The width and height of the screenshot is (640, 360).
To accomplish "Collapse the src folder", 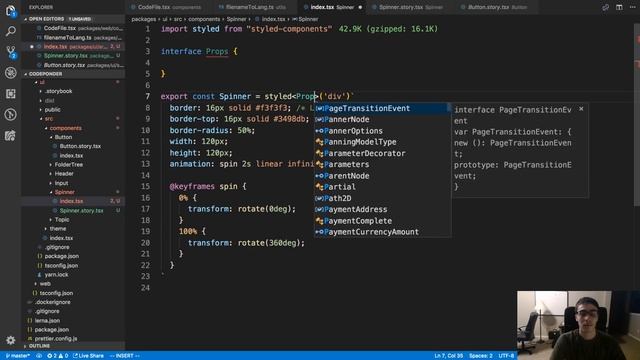I will click(x=73, y=119).
